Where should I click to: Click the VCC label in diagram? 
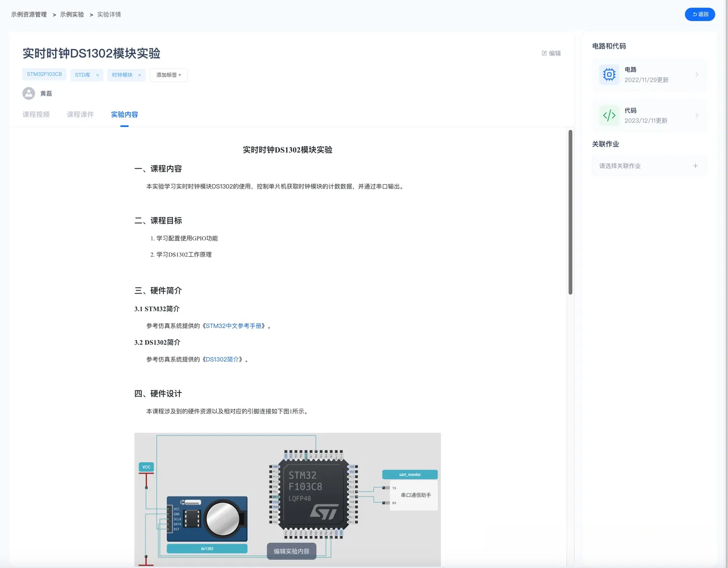point(146,467)
